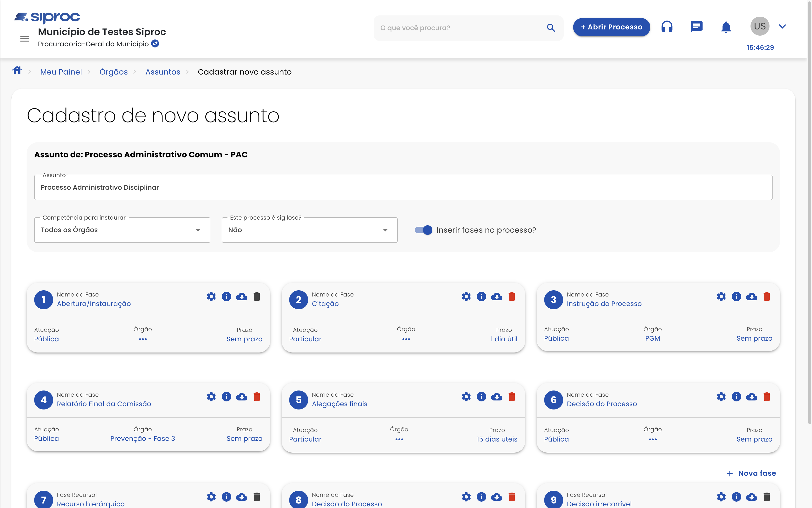
Task: Click cloud download for Abertura/Instauração phase
Action: coord(241,297)
